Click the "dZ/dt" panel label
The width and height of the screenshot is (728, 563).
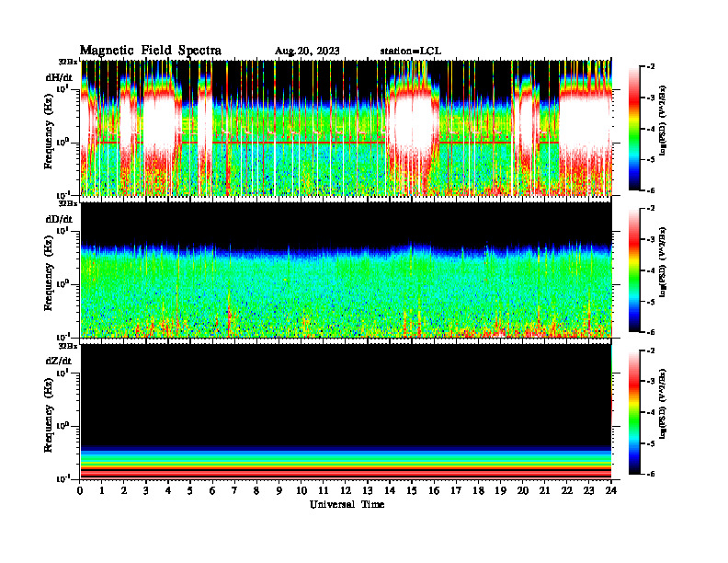click(x=59, y=361)
